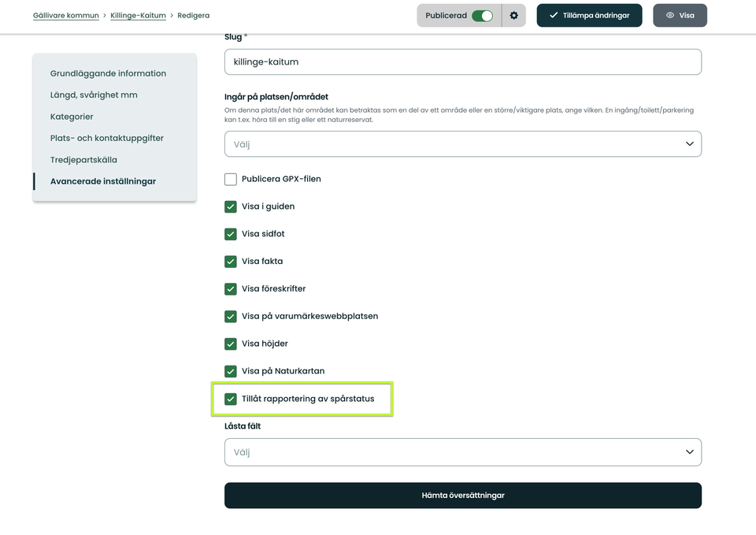Screen dimensions: 756x535
Task: Uncheck the Visa i guiden checkbox
Action: pos(231,206)
